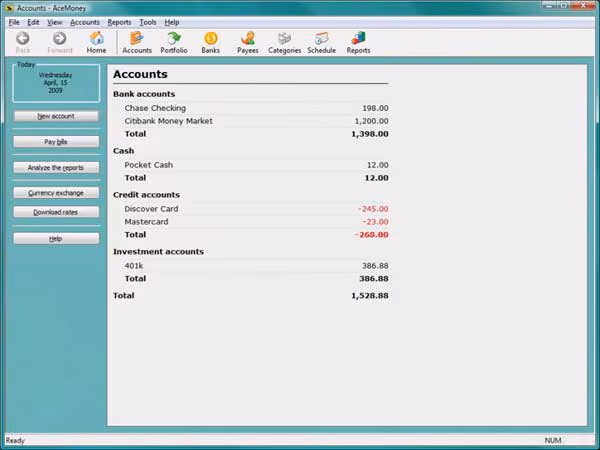
Task: Click the 1,200.00 balance value
Action: 371,121
